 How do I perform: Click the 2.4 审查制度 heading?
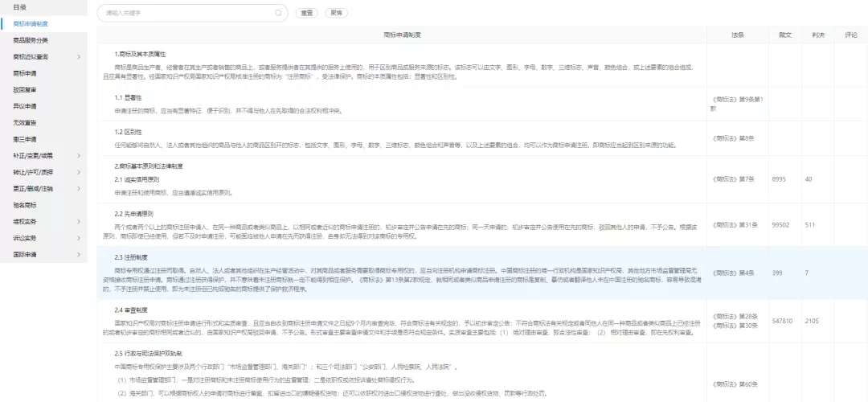[x=131, y=310]
